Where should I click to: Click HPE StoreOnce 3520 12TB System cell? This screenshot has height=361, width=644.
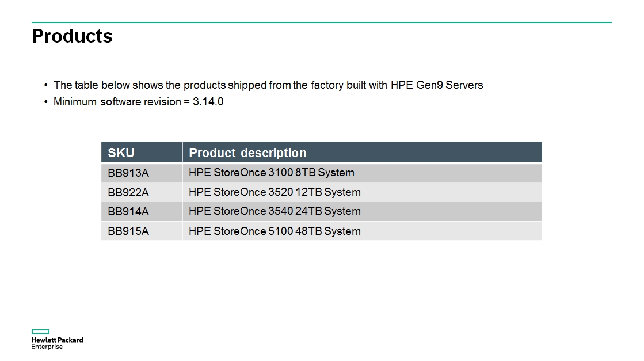362,192
